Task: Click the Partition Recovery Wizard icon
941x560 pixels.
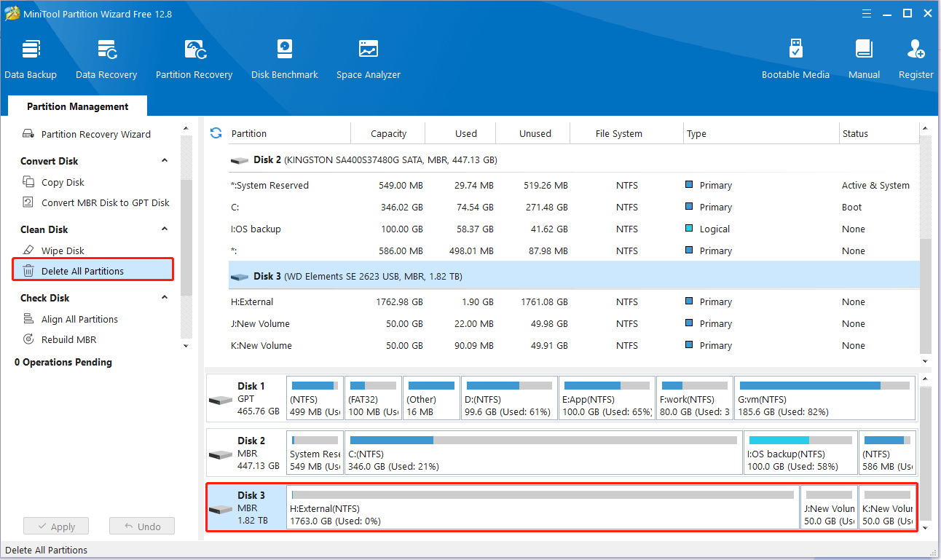Action: tap(28, 134)
